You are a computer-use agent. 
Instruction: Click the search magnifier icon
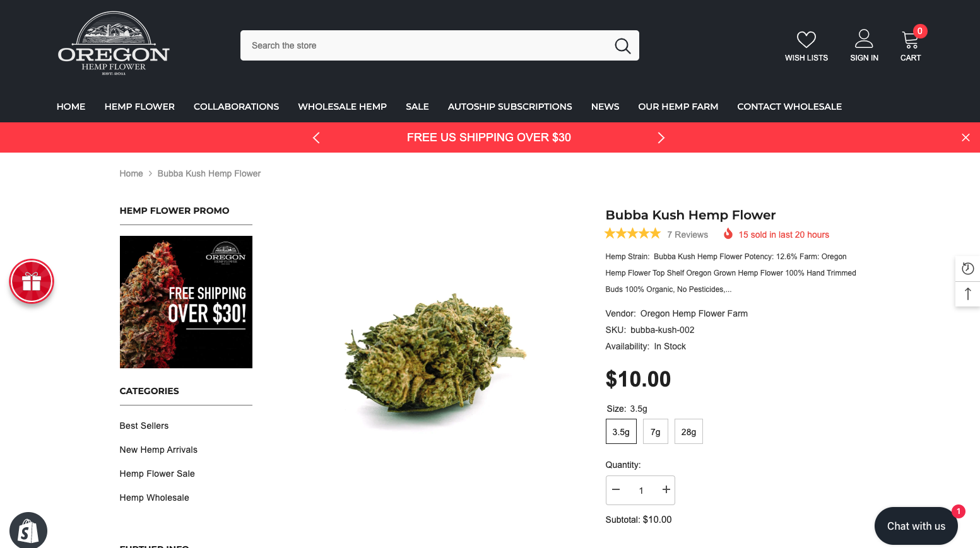[x=622, y=45]
